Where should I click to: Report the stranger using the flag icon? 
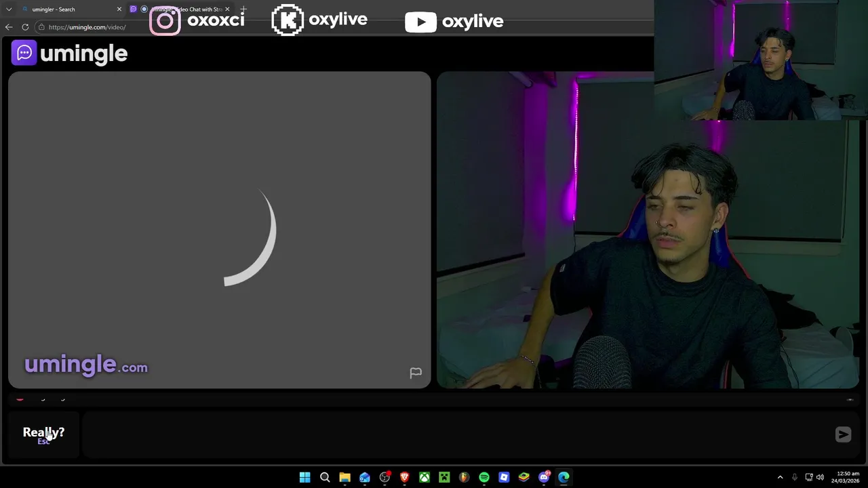[416, 373]
